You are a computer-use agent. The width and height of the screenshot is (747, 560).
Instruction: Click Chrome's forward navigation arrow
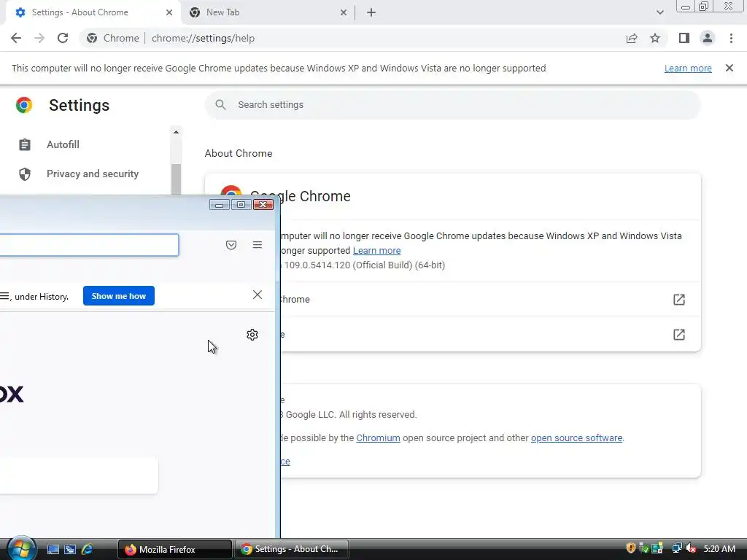coord(39,38)
